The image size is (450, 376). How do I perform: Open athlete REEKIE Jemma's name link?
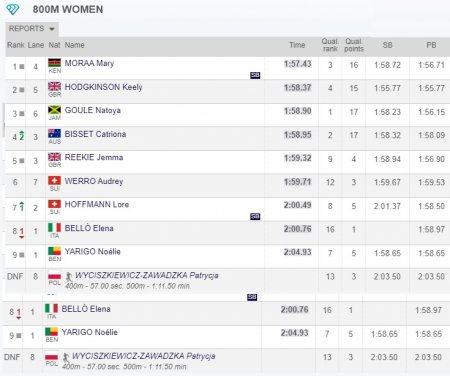94,157
